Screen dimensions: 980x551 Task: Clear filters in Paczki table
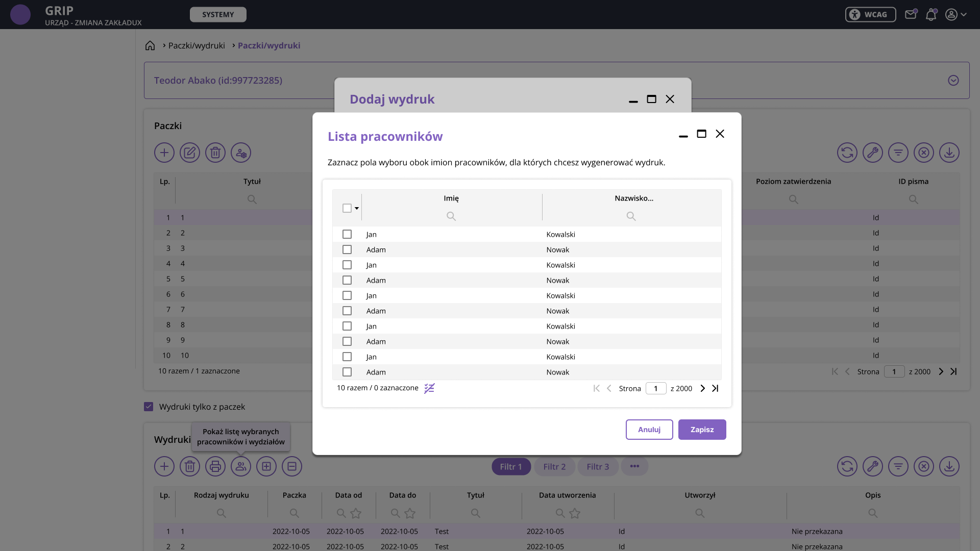(x=924, y=153)
